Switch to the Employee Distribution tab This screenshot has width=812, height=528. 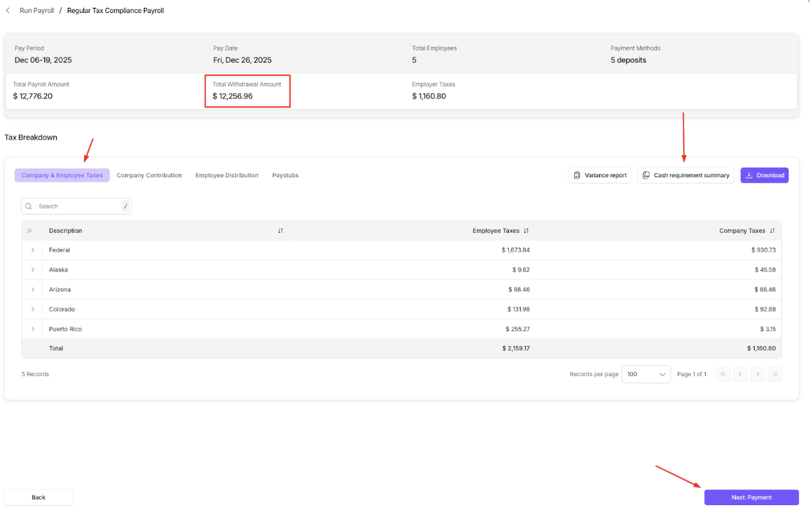tap(227, 175)
